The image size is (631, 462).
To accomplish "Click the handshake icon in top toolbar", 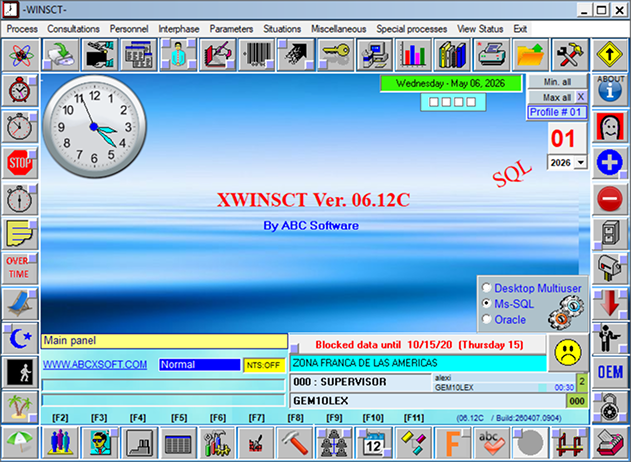I will (100, 55).
